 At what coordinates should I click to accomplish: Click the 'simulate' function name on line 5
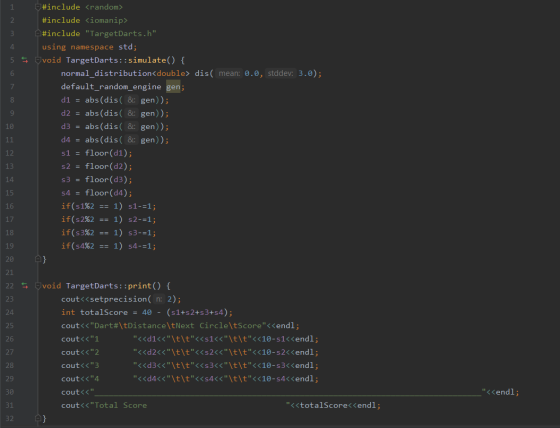(147, 60)
